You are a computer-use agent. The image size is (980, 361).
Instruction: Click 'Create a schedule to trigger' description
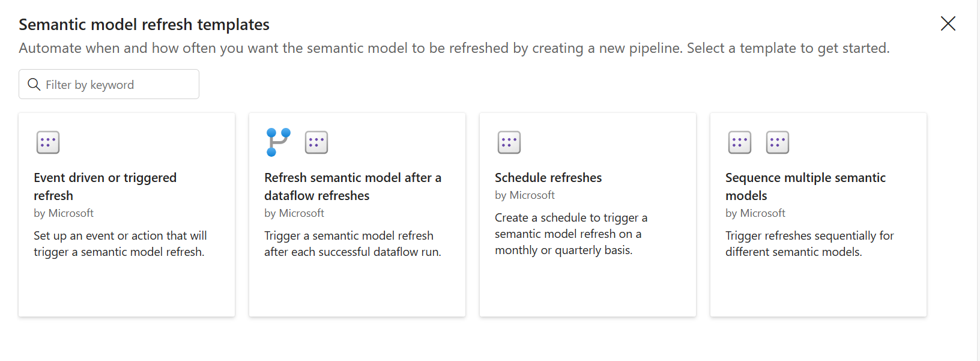click(570, 234)
